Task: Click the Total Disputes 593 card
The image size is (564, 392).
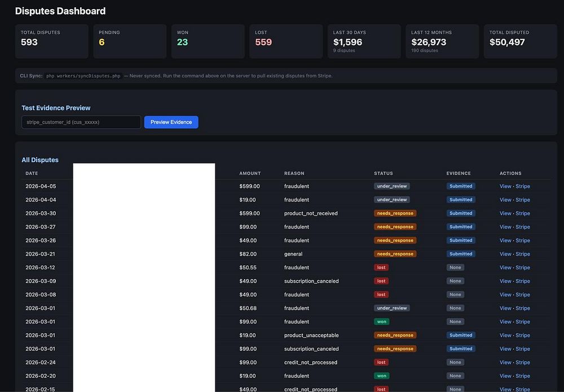Action: coord(51,41)
